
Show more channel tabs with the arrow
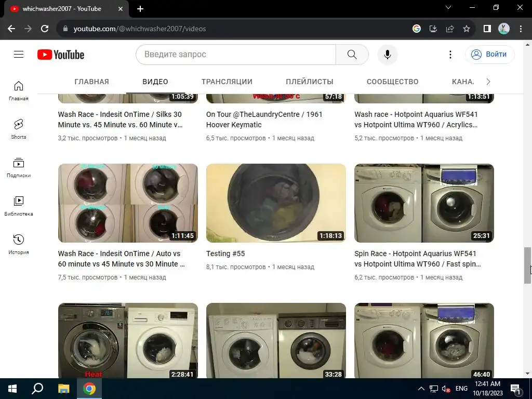[x=488, y=82]
